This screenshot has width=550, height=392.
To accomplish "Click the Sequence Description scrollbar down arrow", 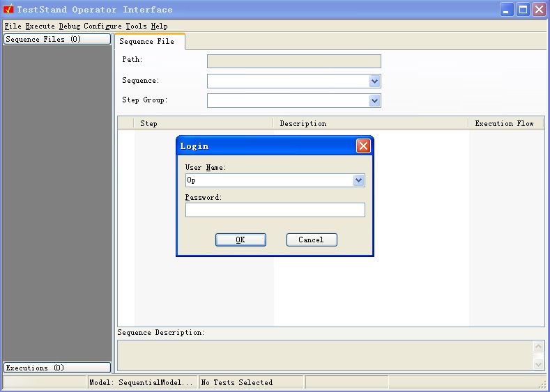I will pyautogui.click(x=538, y=363).
